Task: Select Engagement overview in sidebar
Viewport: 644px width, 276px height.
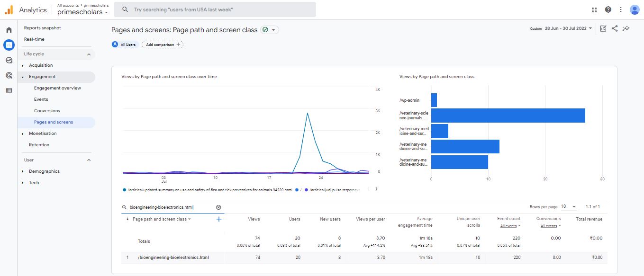Action: pyautogui.click(x=57, y=88)
